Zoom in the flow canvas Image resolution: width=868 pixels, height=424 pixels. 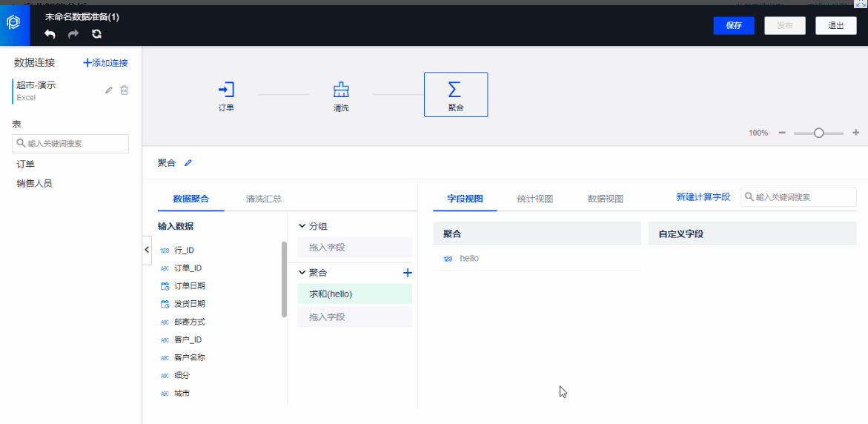856,133
